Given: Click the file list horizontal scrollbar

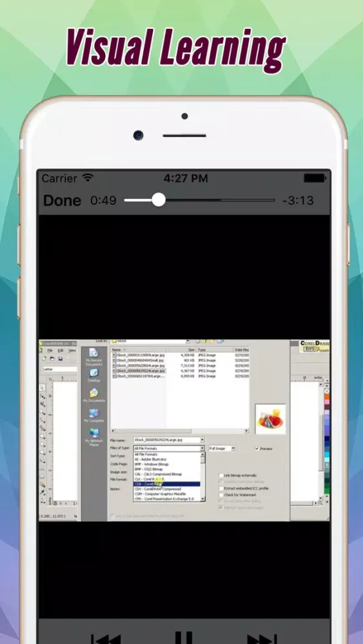Looking at the screenshot, I should coord(180,431).
